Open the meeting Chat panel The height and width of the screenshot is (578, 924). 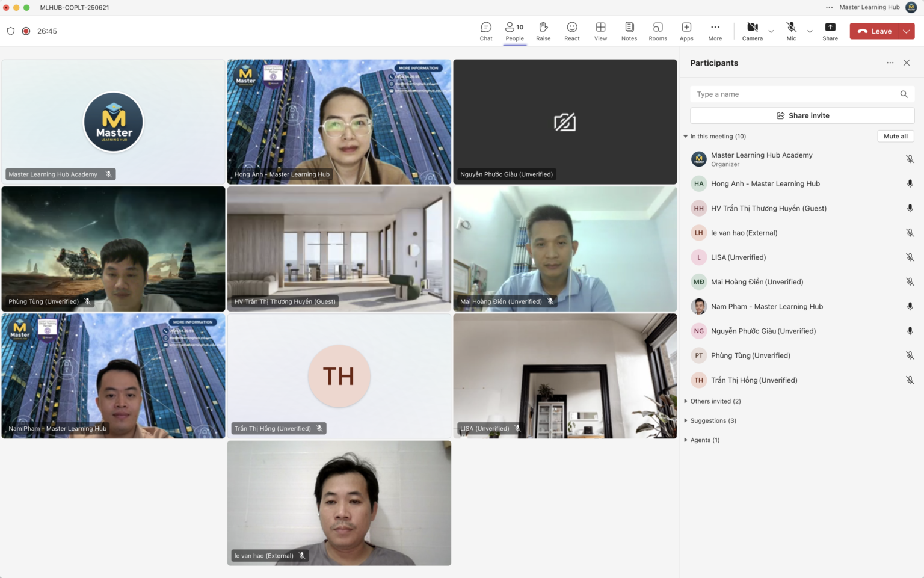pyautogui.click(x=485, y=31)
